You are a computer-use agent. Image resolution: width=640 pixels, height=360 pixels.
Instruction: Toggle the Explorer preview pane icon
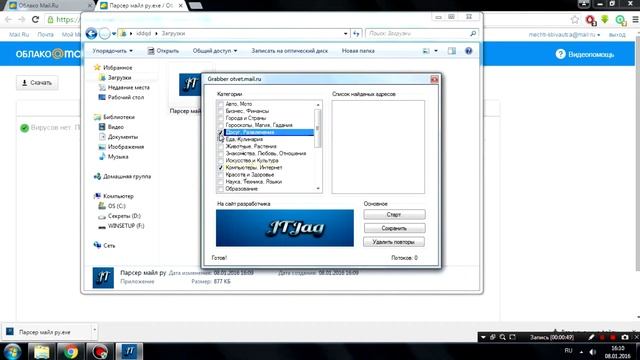point(451,51)
